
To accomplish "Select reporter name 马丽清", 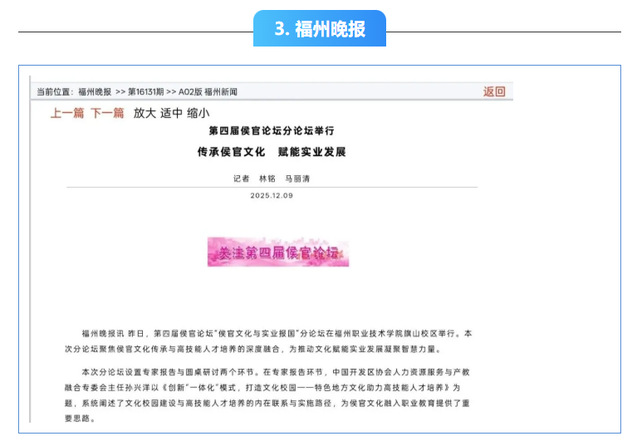I will (x=297, y=178).
